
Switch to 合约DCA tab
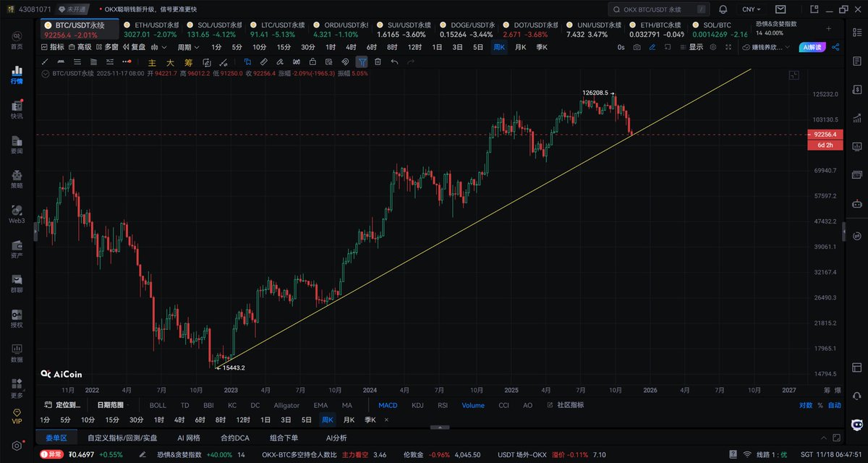click(x=234, y=438)
